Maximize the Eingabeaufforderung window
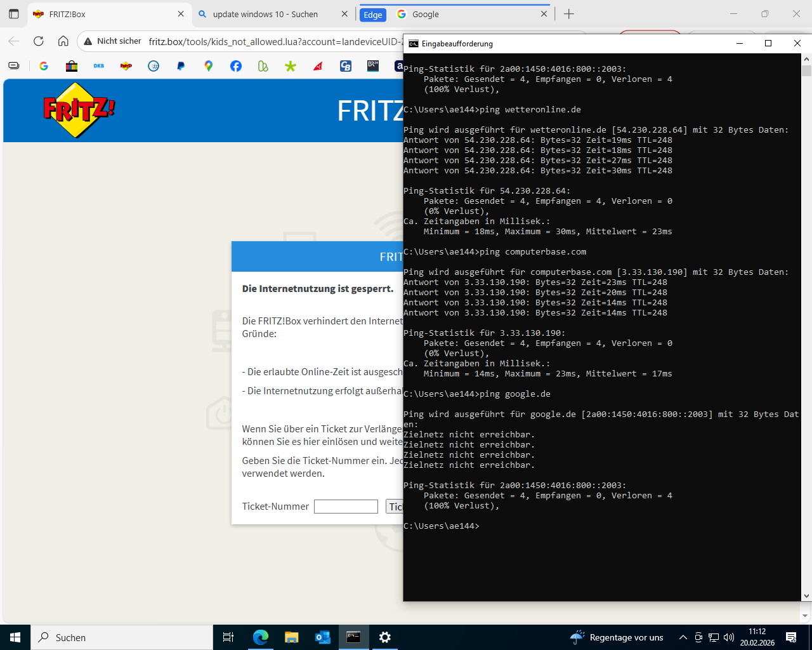 (768, 44)
